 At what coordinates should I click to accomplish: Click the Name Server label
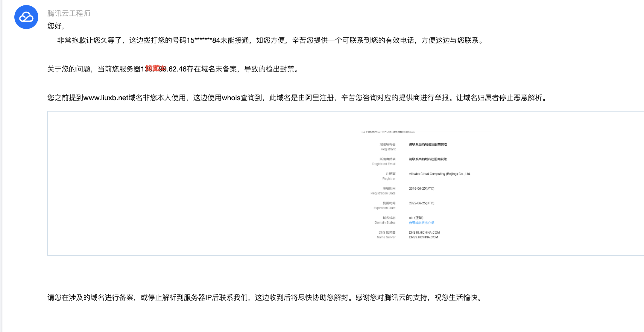point(386,237)
